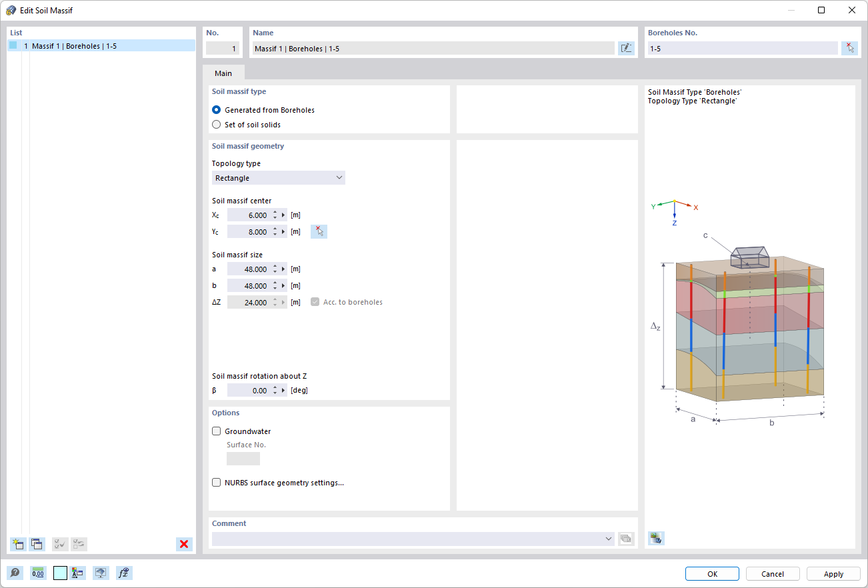Click the Boreholes No. input field

pyautogui.click(x=743, y=48)
